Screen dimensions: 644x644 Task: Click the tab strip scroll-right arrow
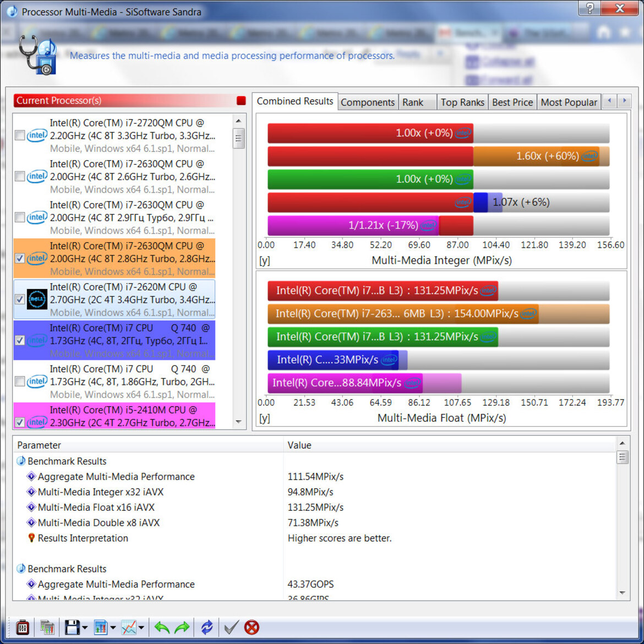point(624,101)
